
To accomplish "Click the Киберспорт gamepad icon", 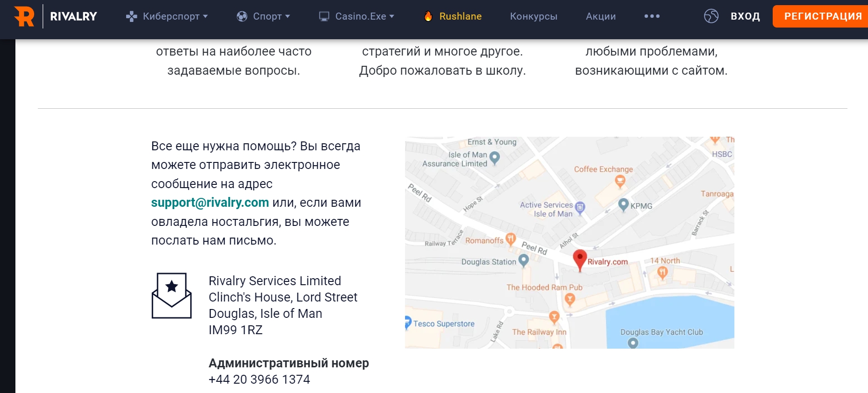I will point(131,16).
